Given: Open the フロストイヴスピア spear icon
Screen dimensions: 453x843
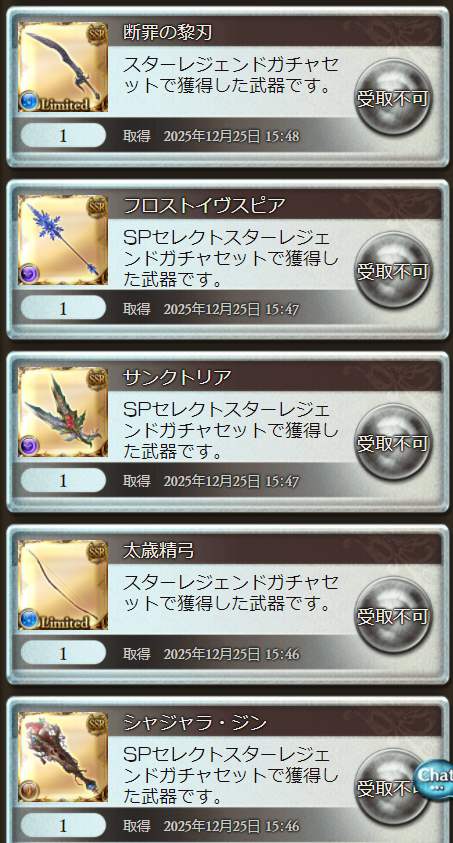Looking at the screenshot, I should point(63,240).
